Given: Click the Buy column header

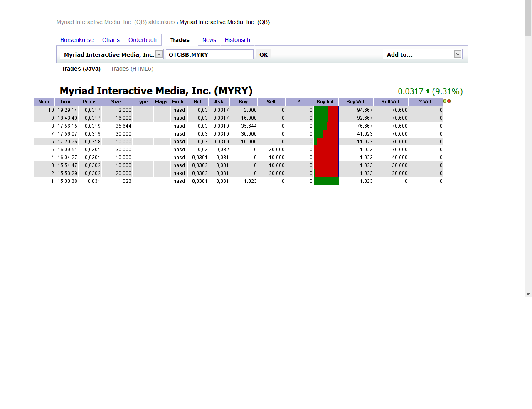Looking at the screenshot, I should click(243, 102).
